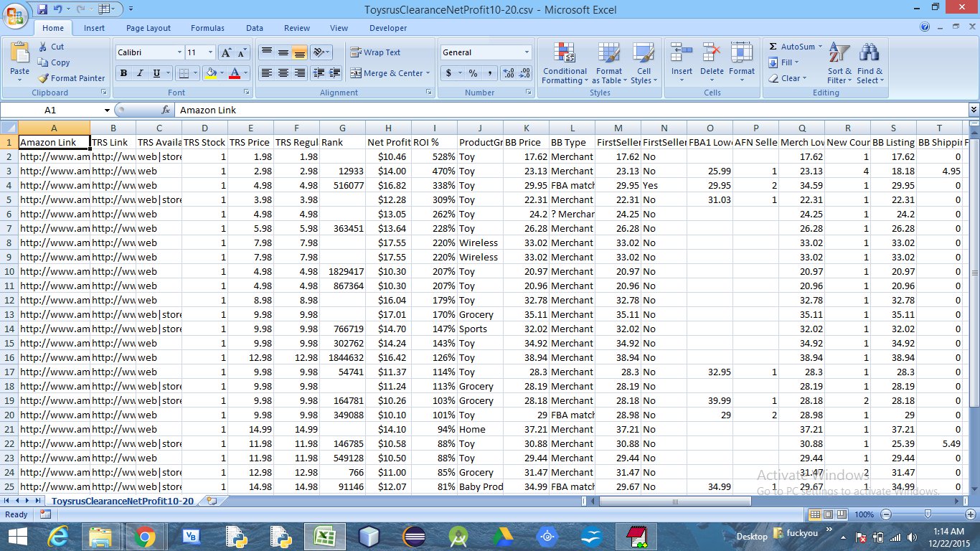Image resolution: width=980 pixels, height=551 pixels.
Task: Open Format cells menu
Action: point(742,63)
